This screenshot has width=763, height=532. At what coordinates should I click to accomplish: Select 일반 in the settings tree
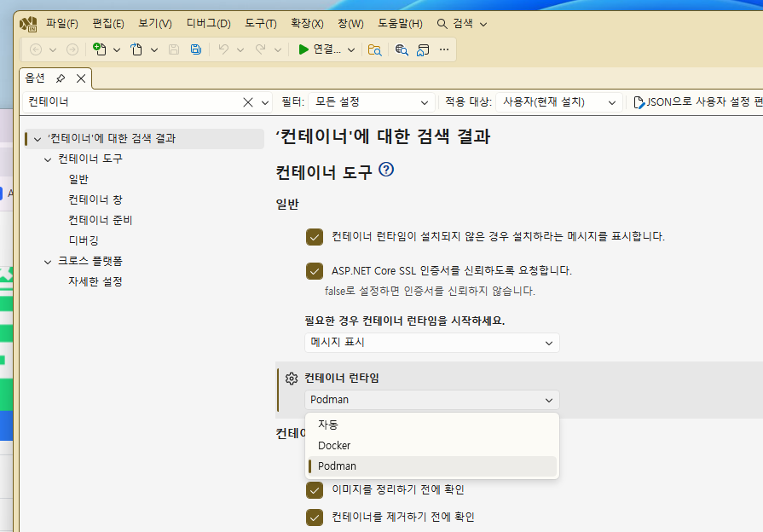78,180
